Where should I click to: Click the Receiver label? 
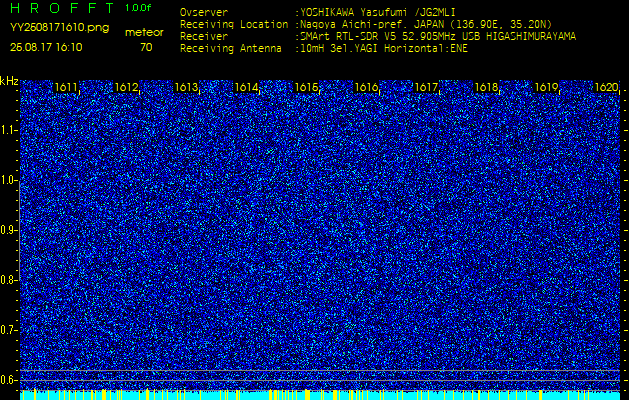pos(204,37)
